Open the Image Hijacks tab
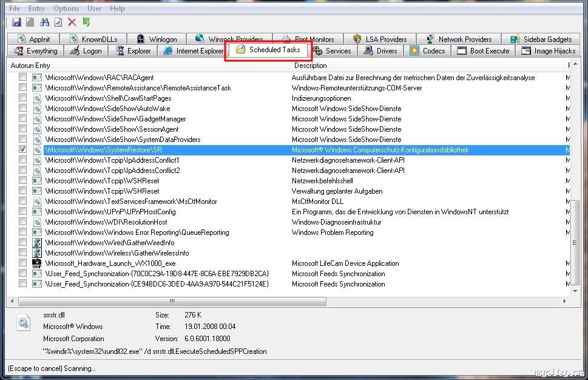Image resolution: width=588 pixels, height=380 pixels. [x=548, y=50]
